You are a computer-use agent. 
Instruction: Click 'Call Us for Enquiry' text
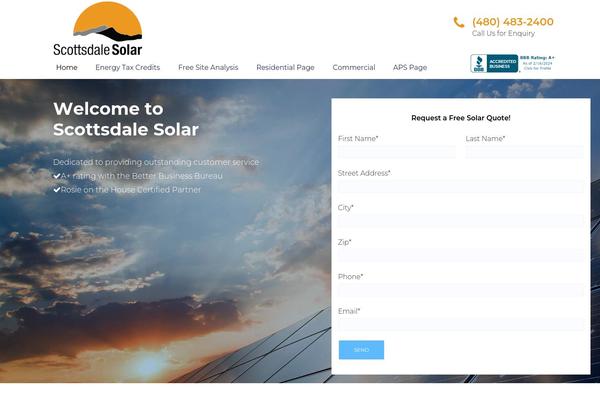(503, 33)
